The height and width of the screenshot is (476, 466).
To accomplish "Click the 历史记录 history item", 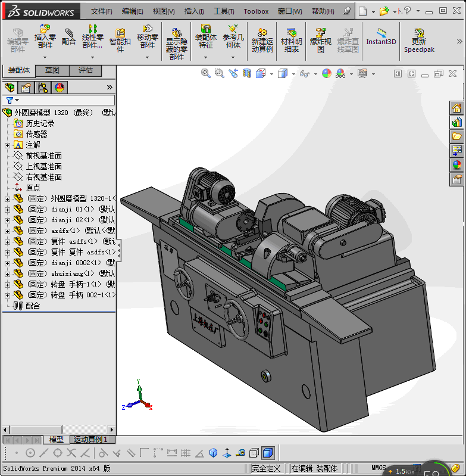I will (x=40, y=123).
